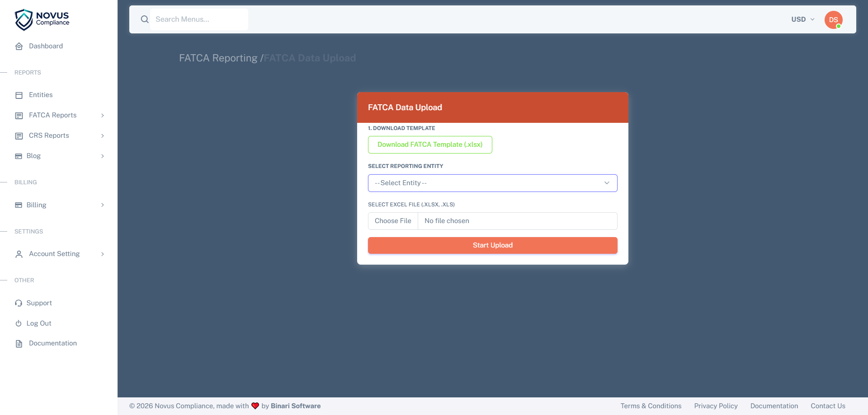Click the BILLING section heading

(26, 182)
